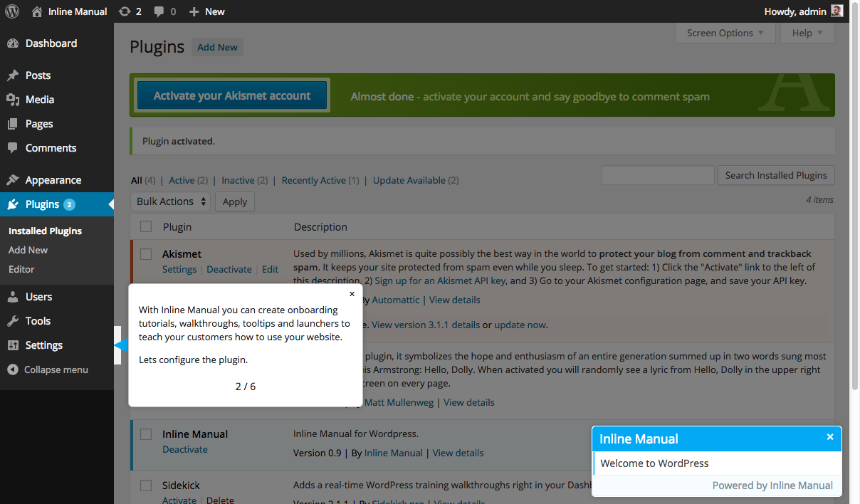Click the WordPress logo in admin bar
This screenshot has width=860, height=504.
[x=12, y=11]
